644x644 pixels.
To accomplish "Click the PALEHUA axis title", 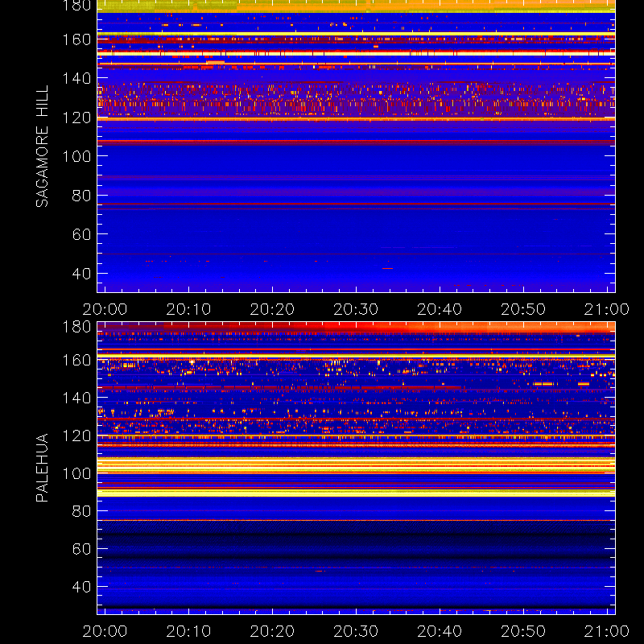I will [42, 468].
